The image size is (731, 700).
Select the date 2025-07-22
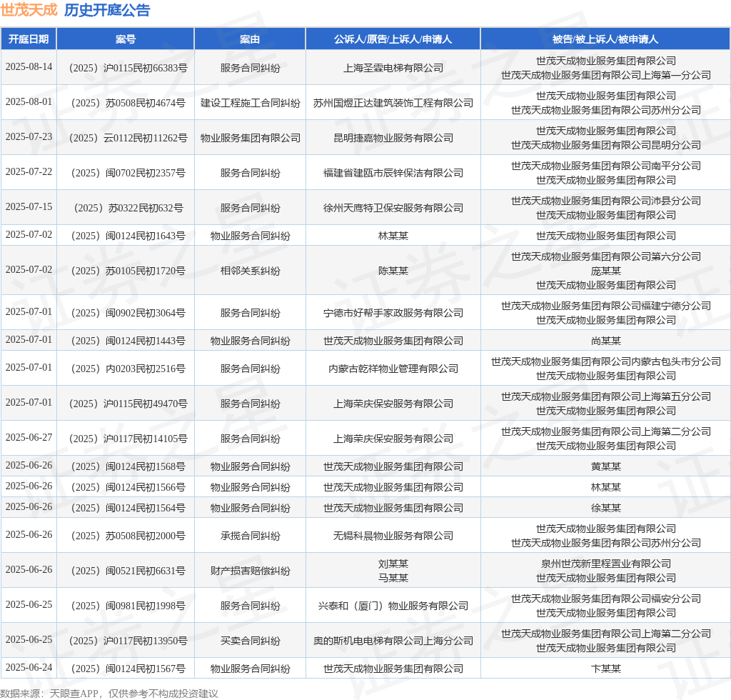(x=29, y=171)
